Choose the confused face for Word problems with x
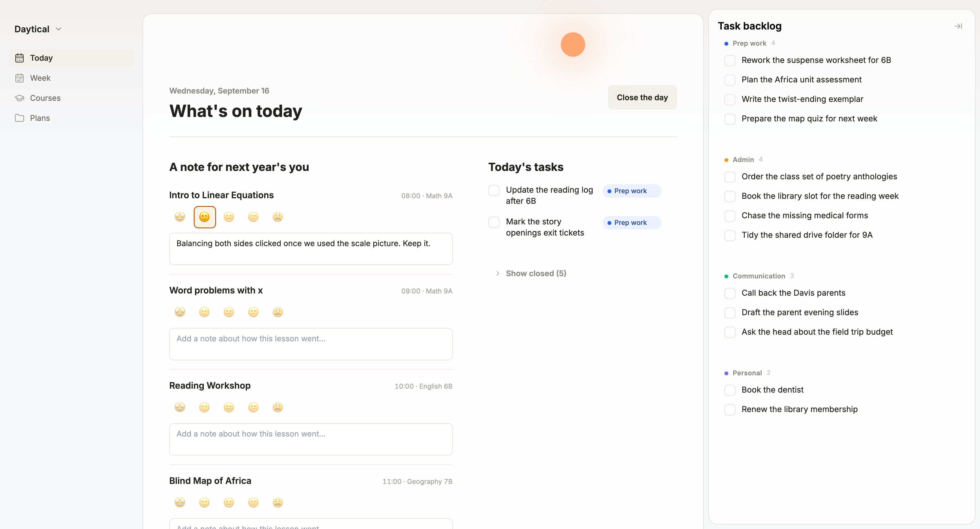 pyautogui.click(x=253, y=312)
